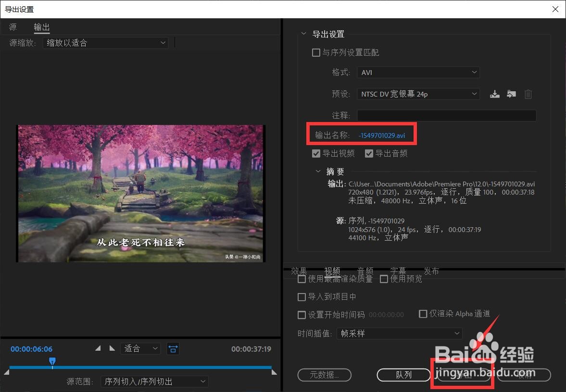Viewport: 566px width, 392px height.
Task: Click the current timecode 00:00:06:06
Action: coord(31,349)
